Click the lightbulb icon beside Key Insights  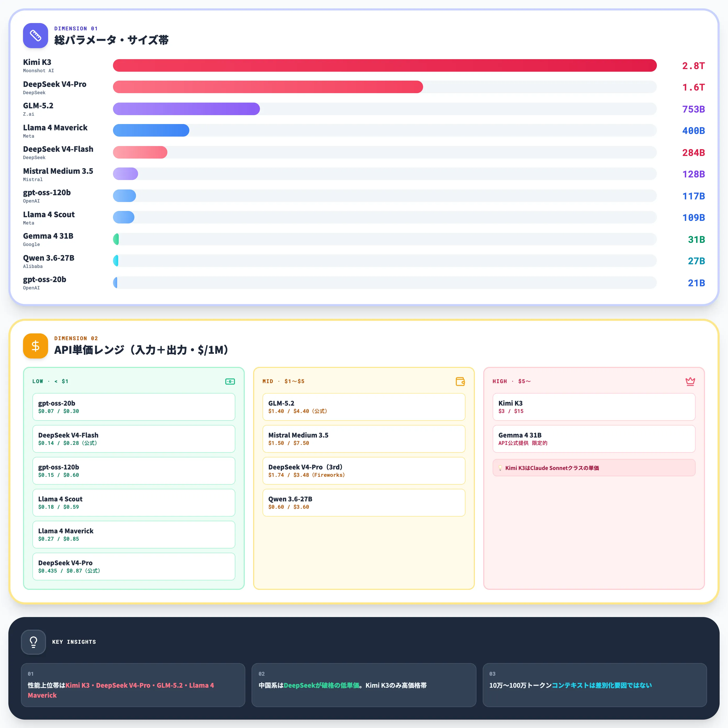pyautogui.click(x=33, y=642)
